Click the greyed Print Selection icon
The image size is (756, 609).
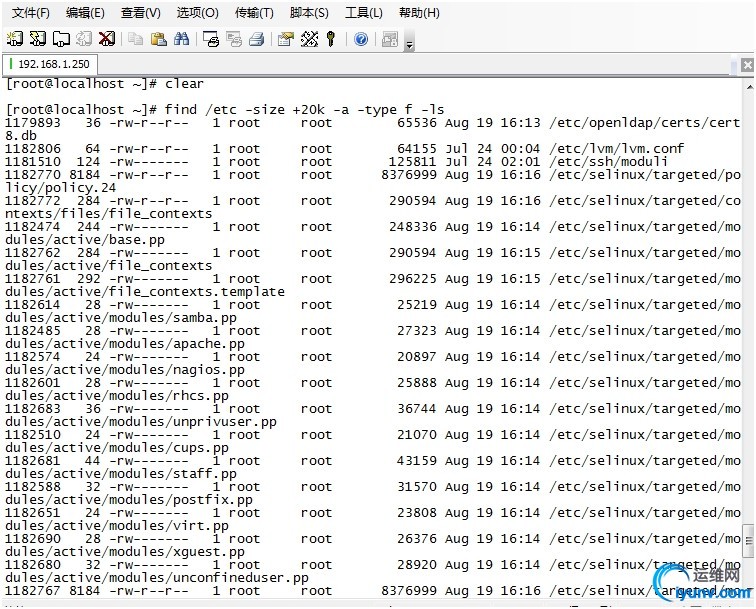234,39
